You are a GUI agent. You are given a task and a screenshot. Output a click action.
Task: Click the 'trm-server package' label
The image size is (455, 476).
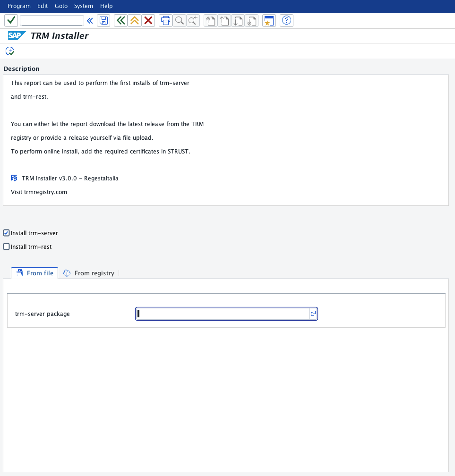coord(42,314)
